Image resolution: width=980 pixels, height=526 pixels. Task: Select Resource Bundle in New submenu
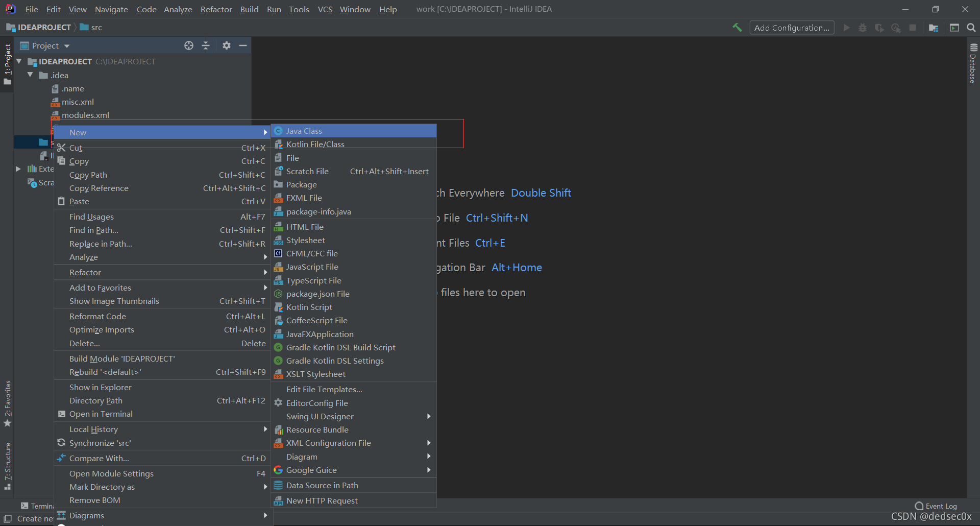coord(354,429)
